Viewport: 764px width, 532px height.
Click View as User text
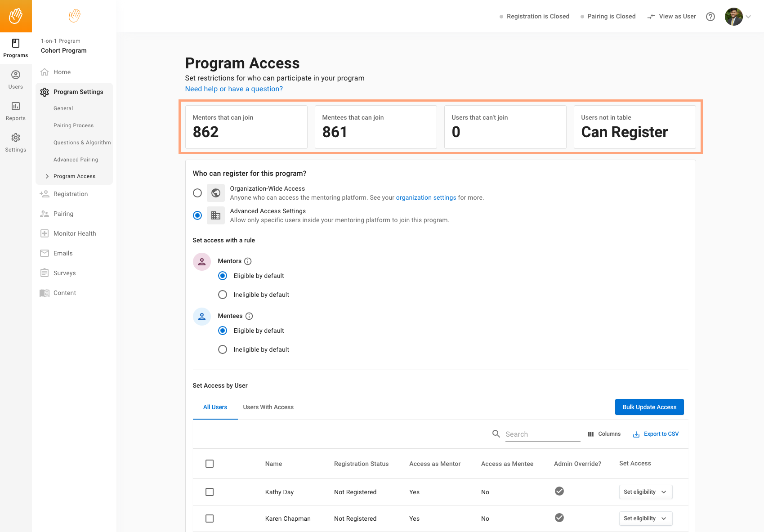678,17
